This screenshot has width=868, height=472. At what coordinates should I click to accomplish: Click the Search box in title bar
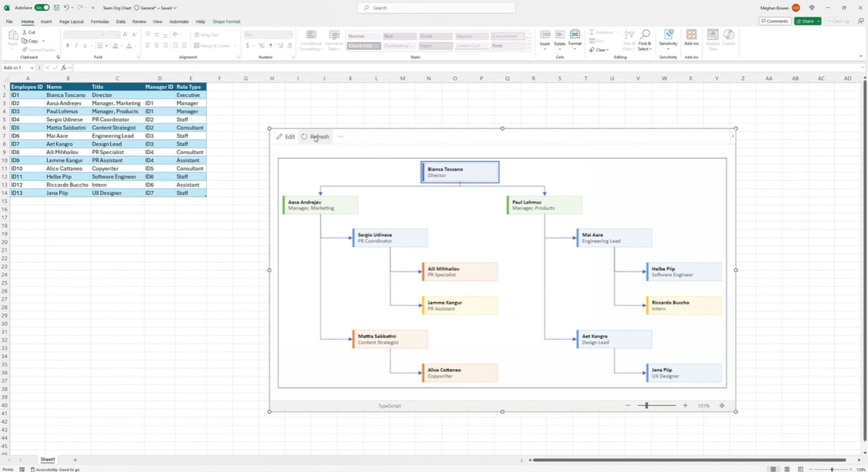(x=436, y=8)
